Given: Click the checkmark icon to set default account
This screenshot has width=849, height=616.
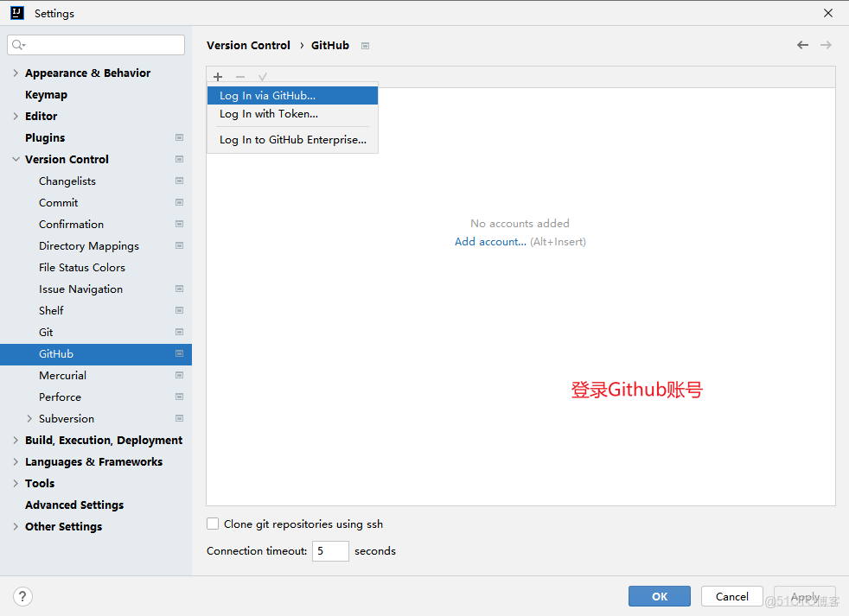Looking at the screenshot, I should click(x=262, y=77).
